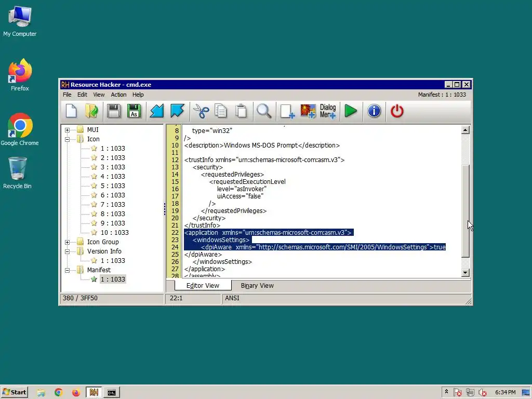Collapse the Manifest tree node
This screenshot has width=532, height=399.
pos(67,270)
